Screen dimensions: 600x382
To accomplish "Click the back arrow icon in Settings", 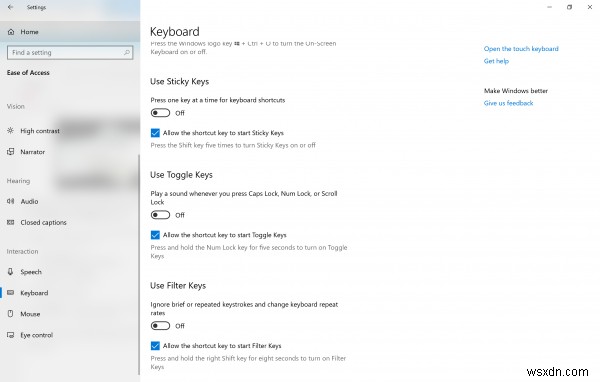I will coord(10,7).
